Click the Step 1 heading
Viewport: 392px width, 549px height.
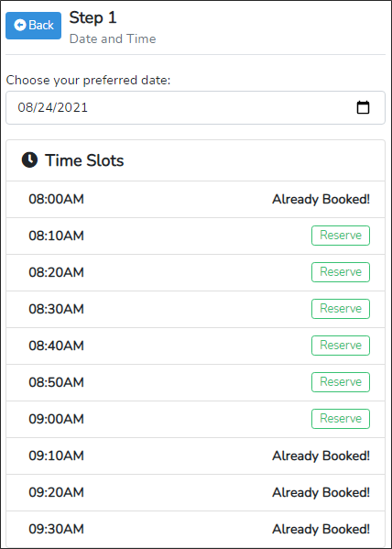[x=93, y=17]
